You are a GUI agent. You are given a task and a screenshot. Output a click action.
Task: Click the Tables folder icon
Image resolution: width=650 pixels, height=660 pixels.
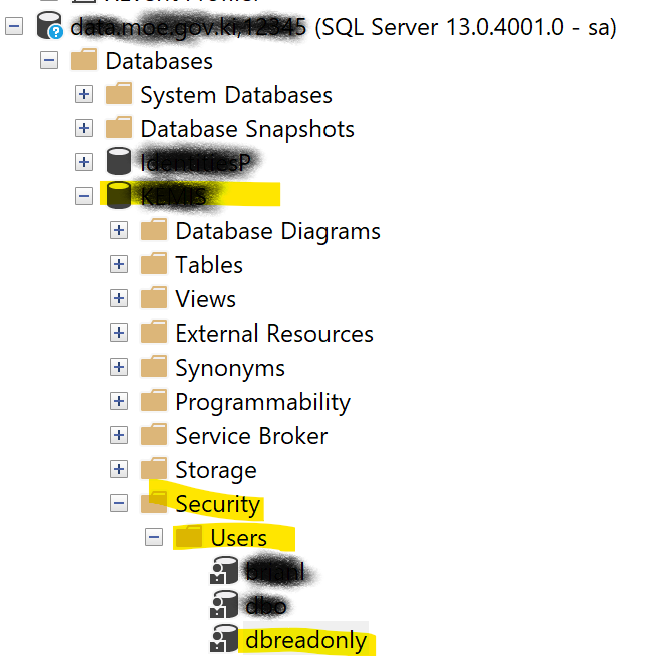pyautogui.click(x=154, y=264)
